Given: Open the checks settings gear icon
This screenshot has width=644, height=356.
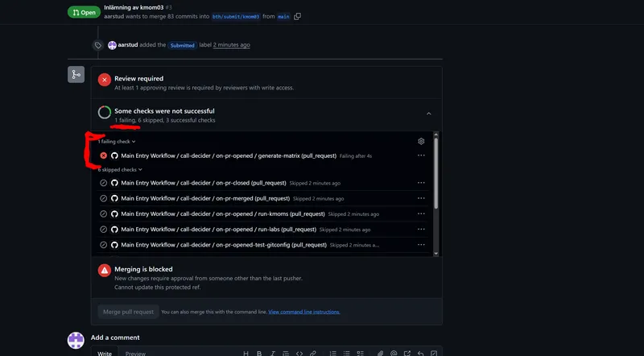Looking at the screenshot, I should [421, 141].
